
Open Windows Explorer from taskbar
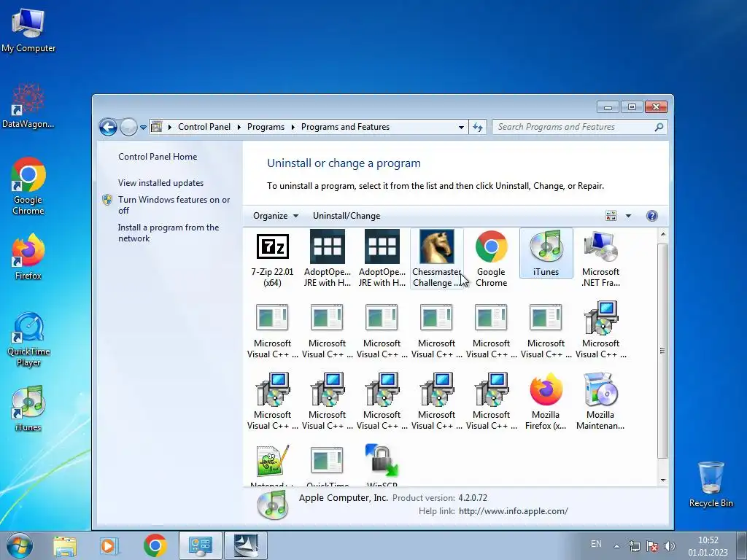pos(65,545)
